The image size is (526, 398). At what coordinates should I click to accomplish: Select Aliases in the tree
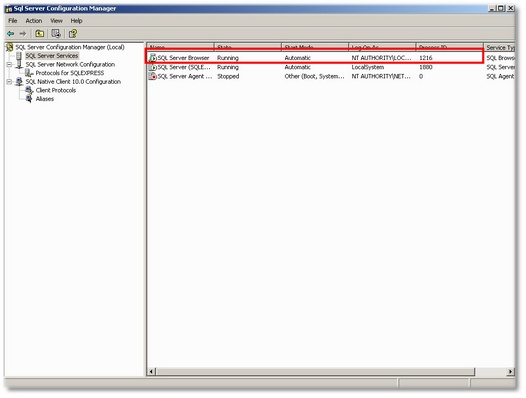45,99
